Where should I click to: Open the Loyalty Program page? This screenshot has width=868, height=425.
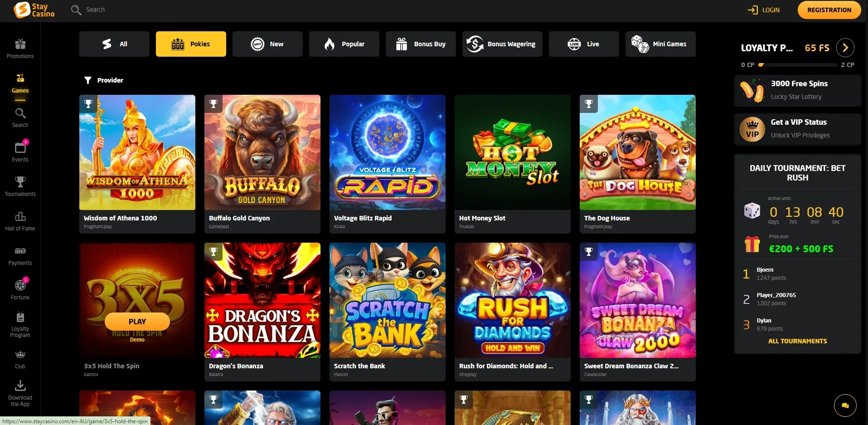tap(20, 324)
